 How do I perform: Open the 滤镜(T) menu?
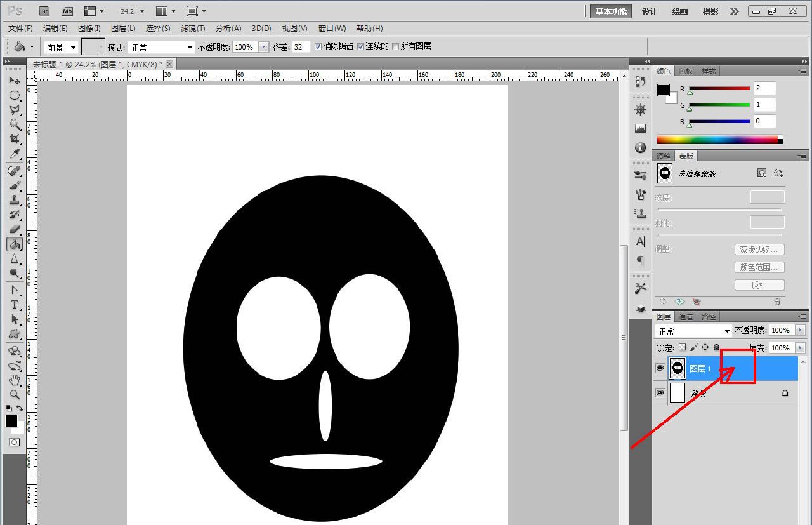(x=193, y=29)
